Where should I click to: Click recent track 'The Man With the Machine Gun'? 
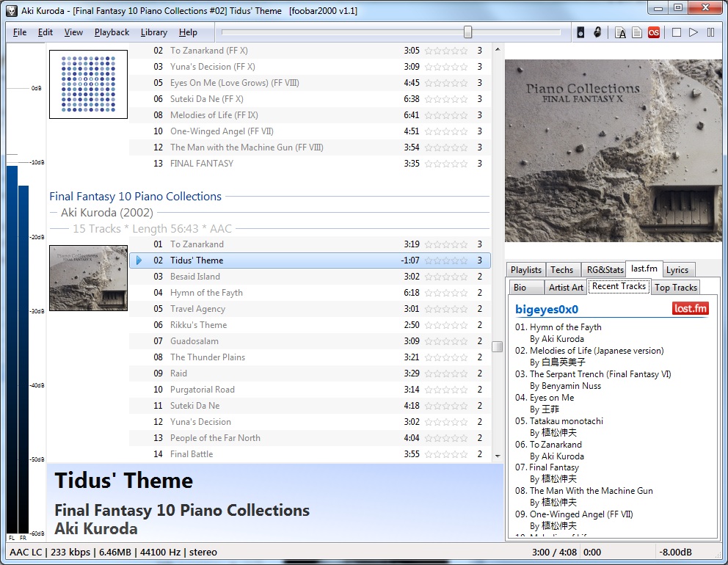pos(591,491)
